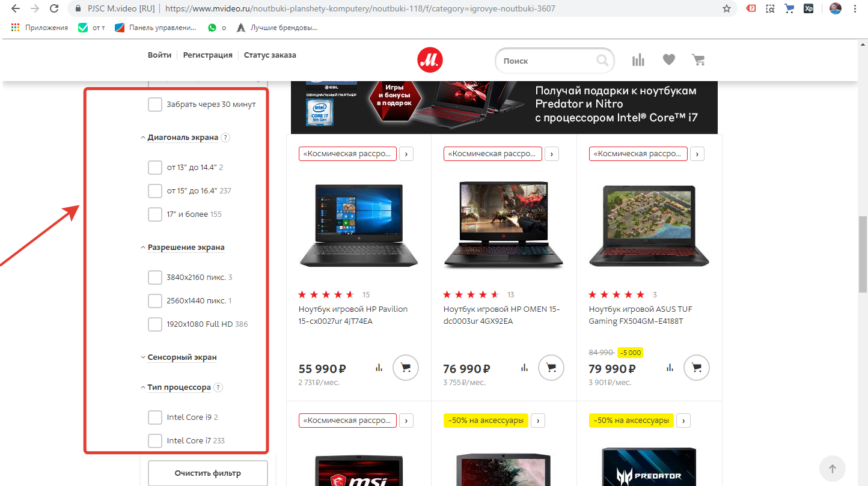Screen dimensions: 868x486
Task: Open Ноутбук игровой ASUS TUF Gaming link
Action: click(641, 315)
